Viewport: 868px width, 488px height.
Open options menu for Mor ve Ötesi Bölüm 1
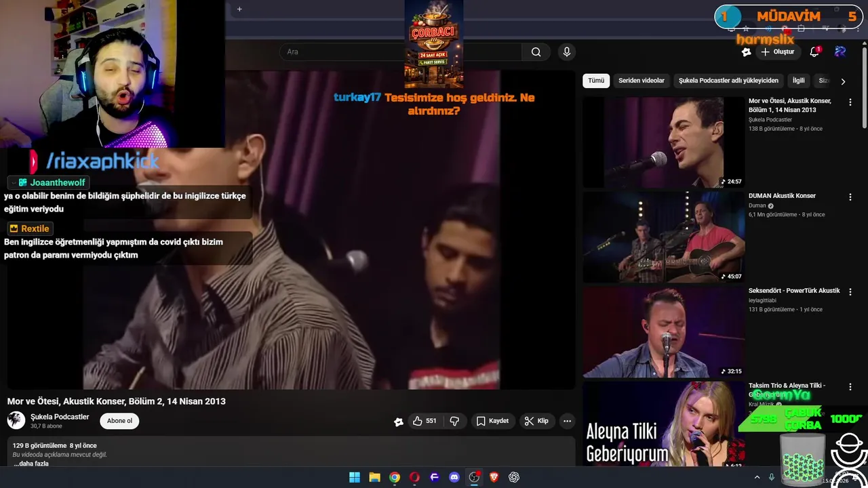pos(850,102)
